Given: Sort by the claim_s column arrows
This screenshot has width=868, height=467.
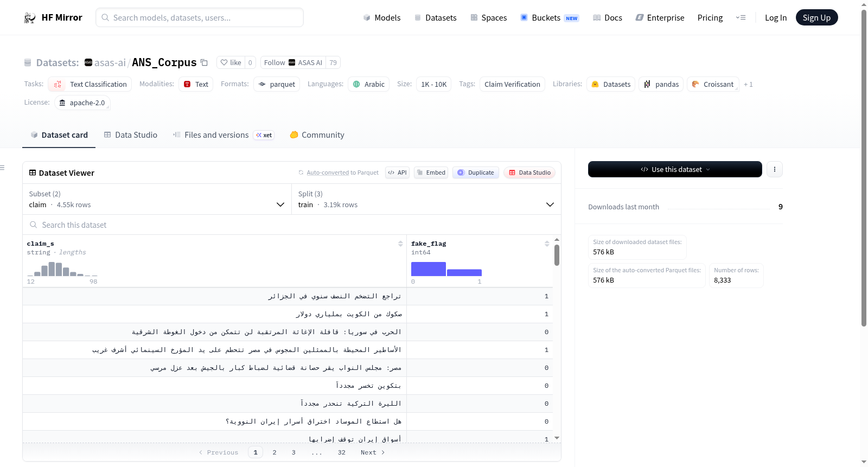Looking at the screenshot, I should 400,244.
